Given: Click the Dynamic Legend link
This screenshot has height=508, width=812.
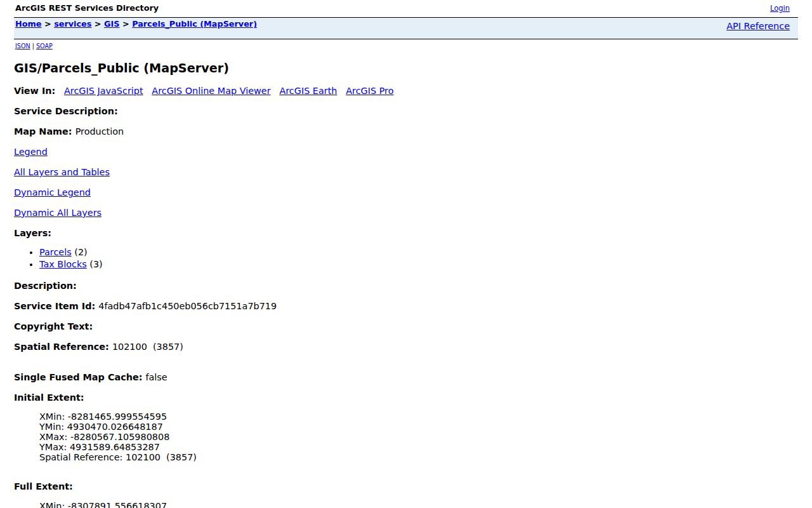Looking at the screenshot, I should point(52,192).
